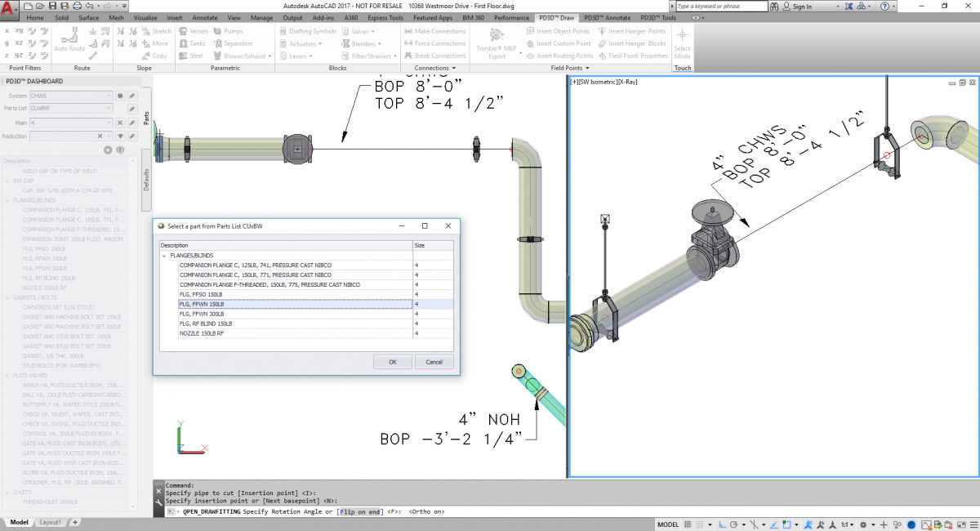980x531 pixels.
Task: Enable object snap tracking in the status bar
Action: tap(773, 524)
